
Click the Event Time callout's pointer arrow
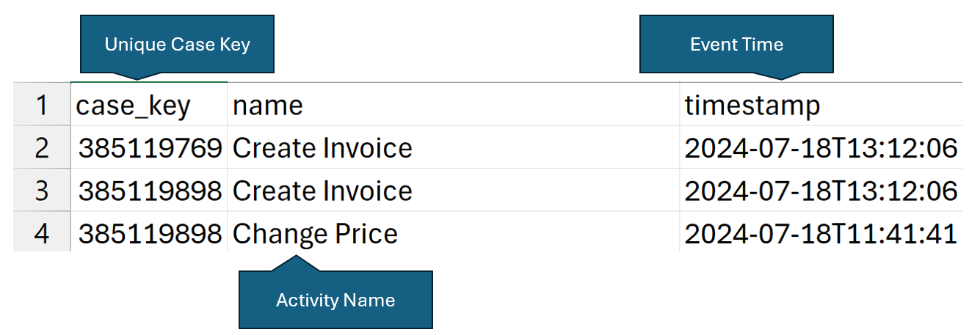783,76
